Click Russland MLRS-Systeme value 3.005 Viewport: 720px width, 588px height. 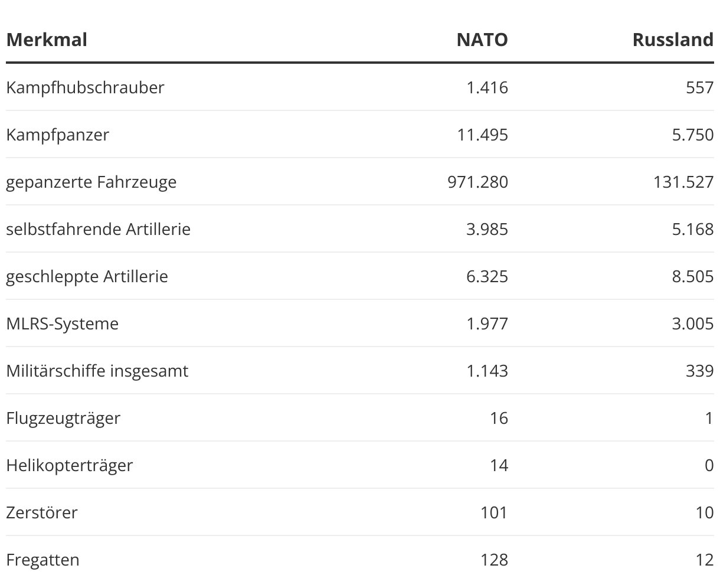click(692, 324)
